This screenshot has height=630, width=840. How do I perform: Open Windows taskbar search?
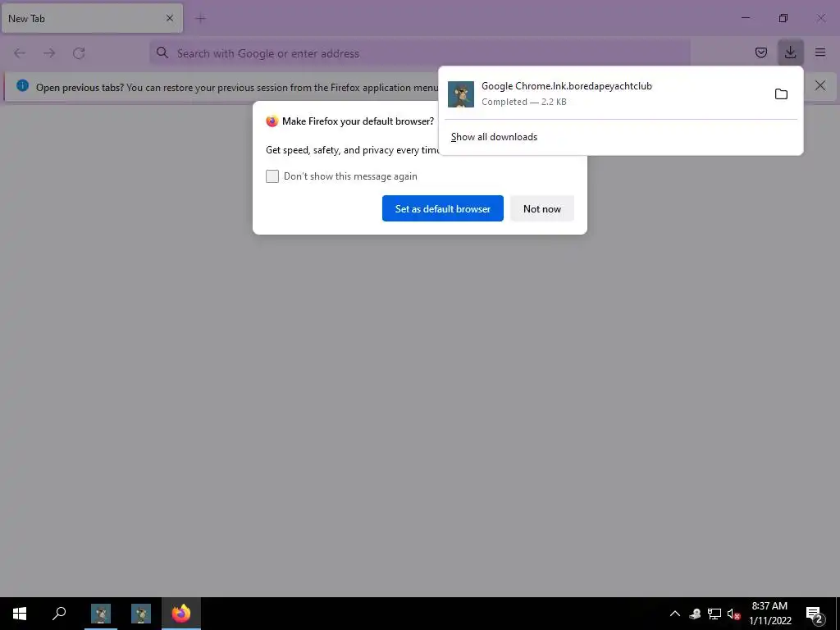(x=59, y=614)
